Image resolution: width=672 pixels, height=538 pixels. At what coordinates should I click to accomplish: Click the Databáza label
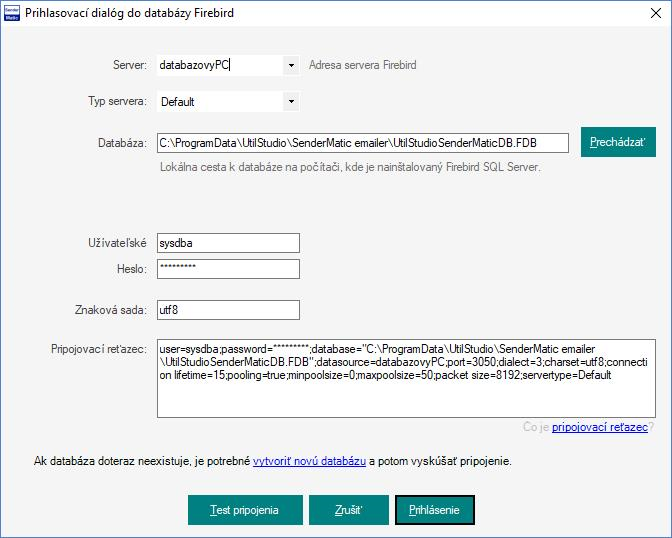(123, 143)
